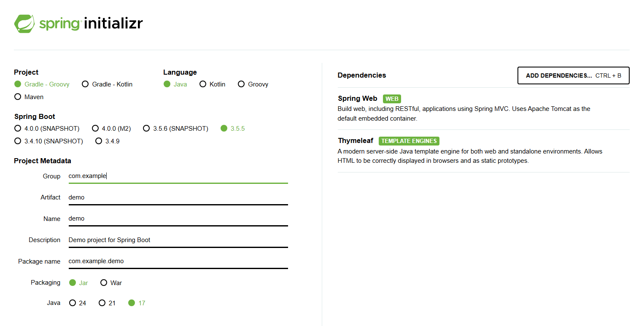Select Spring Boot version 3.5.5
Viewport: 644px width, 326px height.
pos(233,129)
